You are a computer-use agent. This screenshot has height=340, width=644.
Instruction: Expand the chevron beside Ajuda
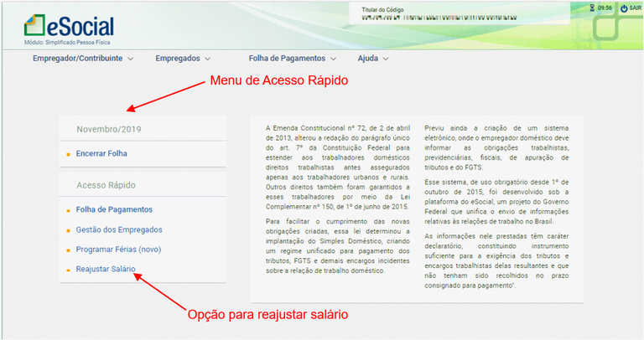click(386, 59)
